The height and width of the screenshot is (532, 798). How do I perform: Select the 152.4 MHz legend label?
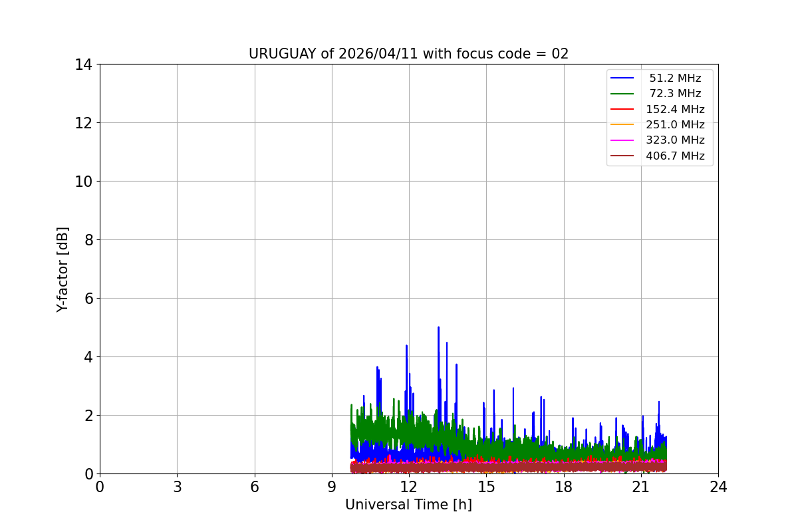coord(675,109)
